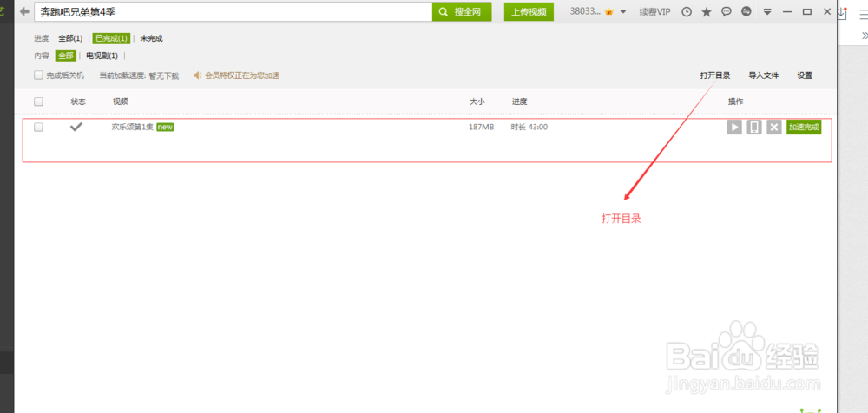Open 设置 download settings

[805, 75]
